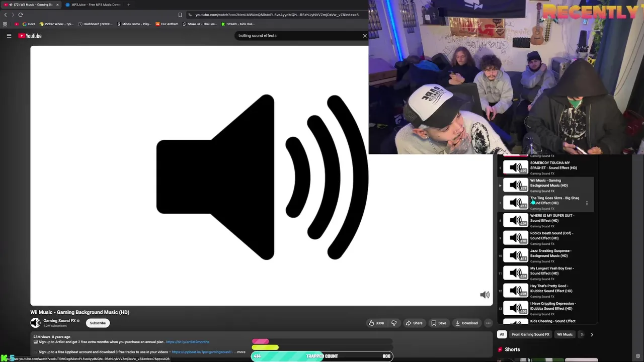Play Jazz Sneaking Suspense background music
The height and width of the screenshot is (362, 644).
pos(547,255)
